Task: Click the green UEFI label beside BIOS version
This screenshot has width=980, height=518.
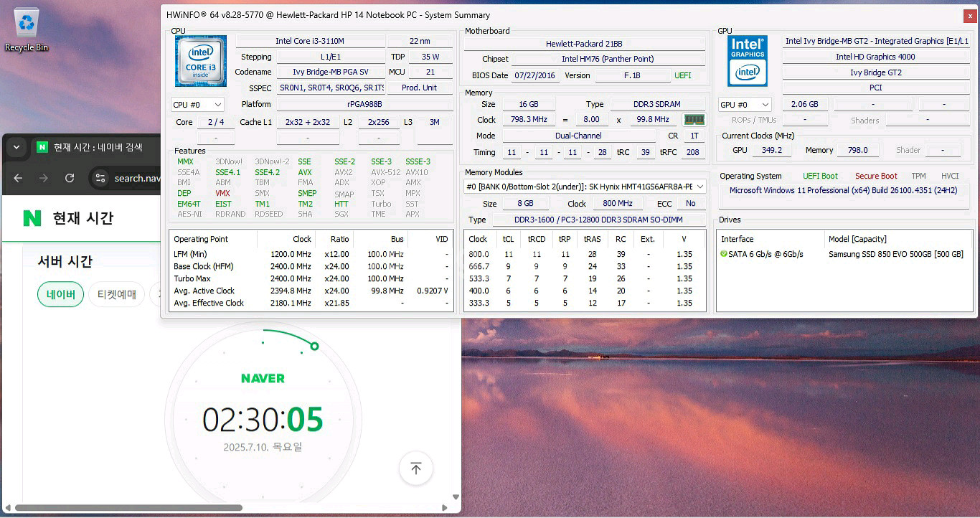Action: pyautogui.click(x=683, y=75)
